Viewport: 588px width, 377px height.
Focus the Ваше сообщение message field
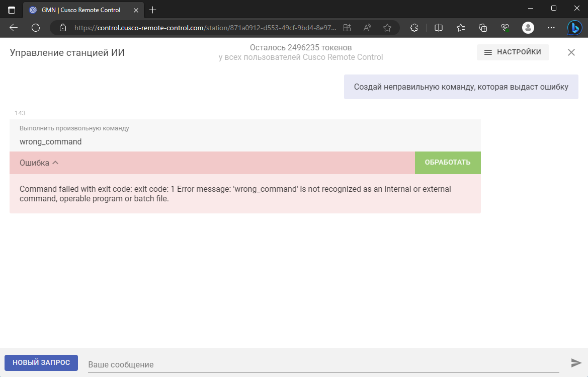(x=323, y=364)
